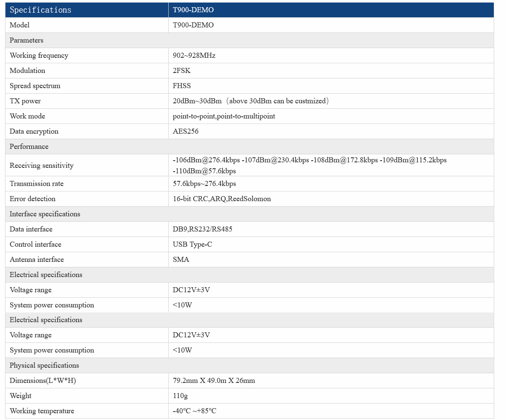Click the TX power label

click(25, 101)
